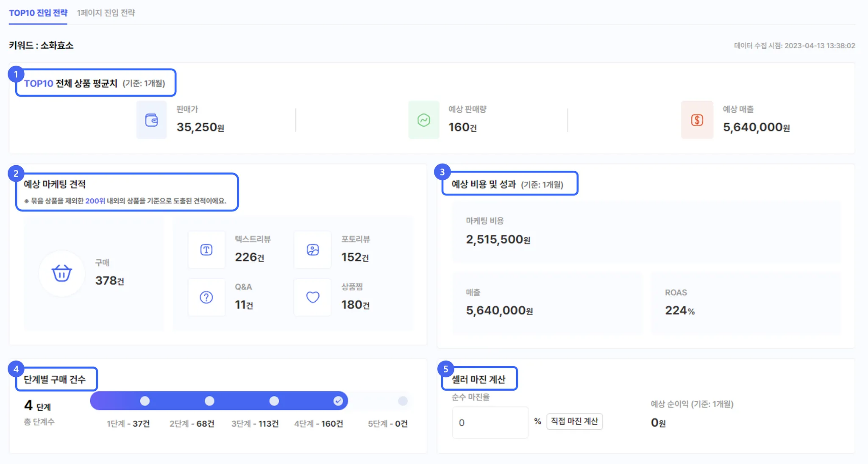Click the 상품찜 heart icon
Viewport: 868px width, 464px height.
pyautogui.click(x=313, y=297)
